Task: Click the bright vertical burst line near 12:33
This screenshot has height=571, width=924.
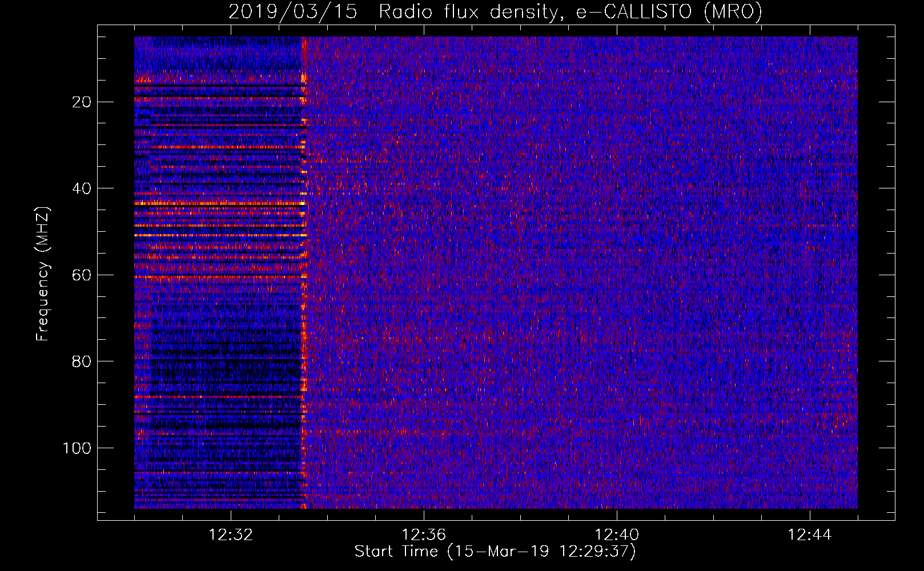Action: [x=304, y=273]
